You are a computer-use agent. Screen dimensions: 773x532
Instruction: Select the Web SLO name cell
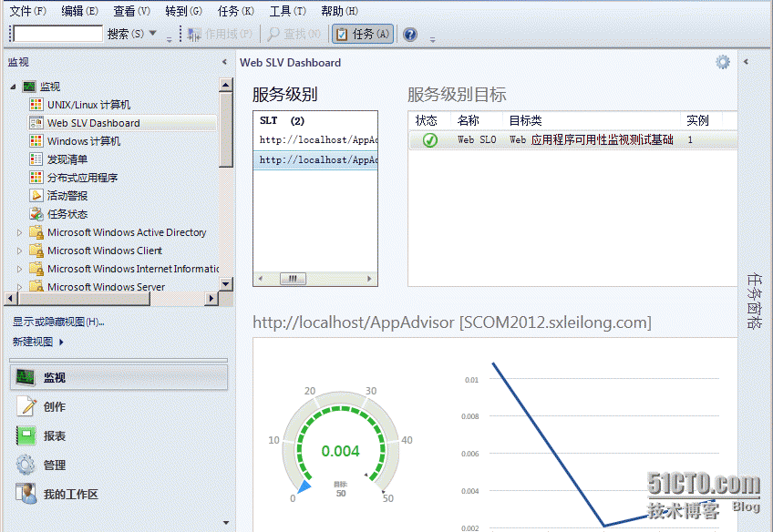coord(476,140)
